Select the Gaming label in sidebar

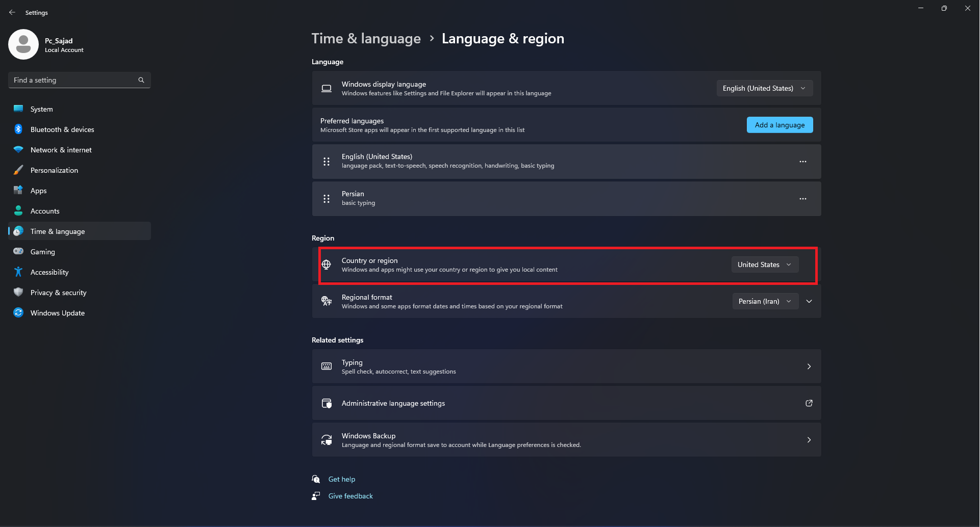coord(43,252)
